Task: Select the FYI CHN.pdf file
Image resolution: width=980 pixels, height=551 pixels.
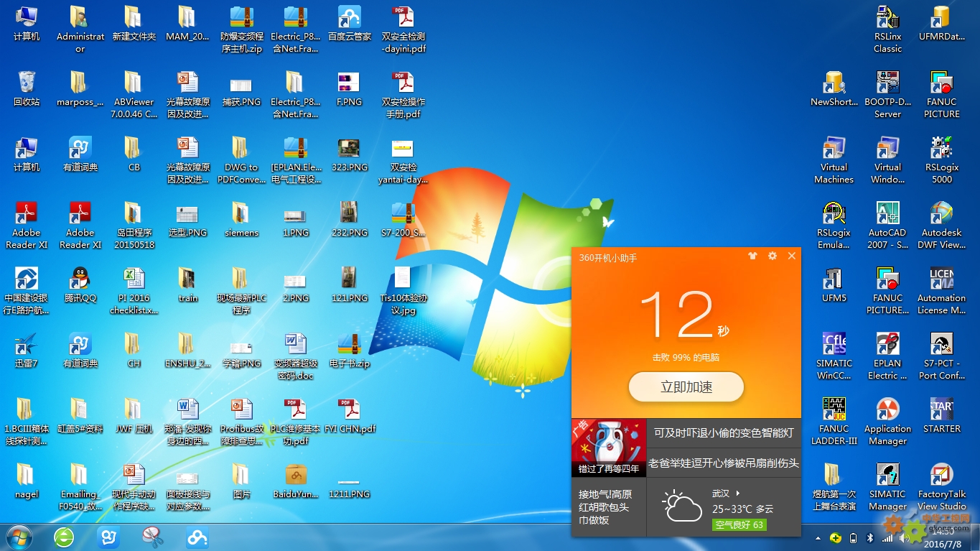Action: point(350,416)
